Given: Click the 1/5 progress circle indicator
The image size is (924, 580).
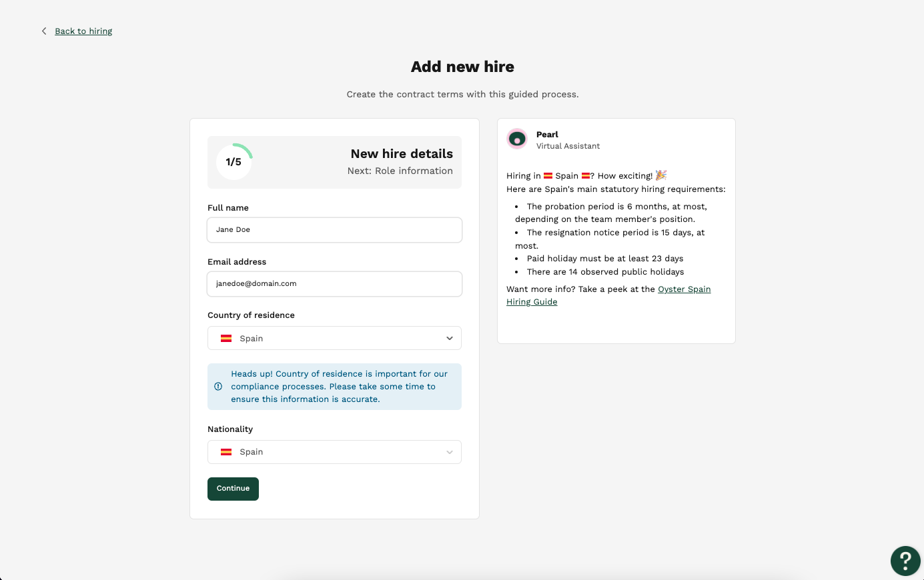Looking at the screenshot, I should pyautogui.click(x=234, y=162).
